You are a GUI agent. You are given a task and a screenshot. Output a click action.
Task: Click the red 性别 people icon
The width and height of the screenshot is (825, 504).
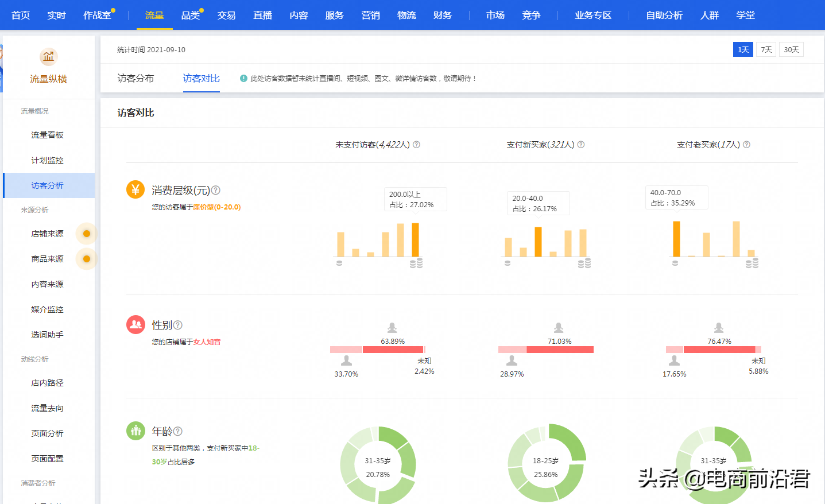pos(135,324)
